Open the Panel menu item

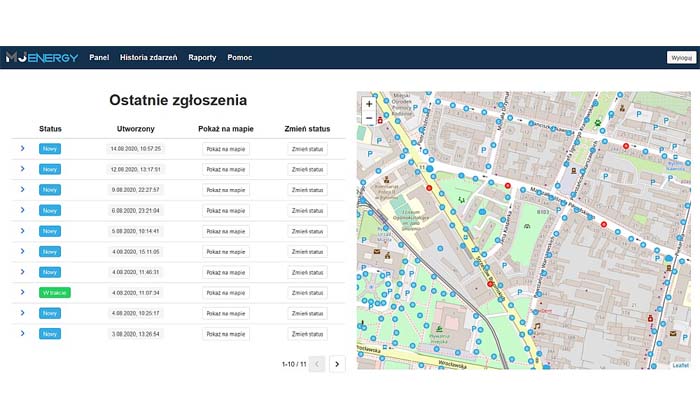point(98,57)
